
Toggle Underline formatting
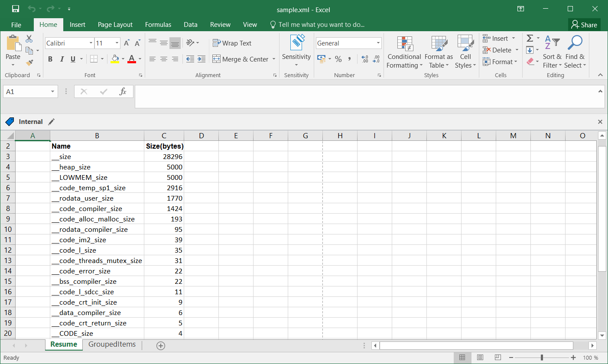click(73, 59)
